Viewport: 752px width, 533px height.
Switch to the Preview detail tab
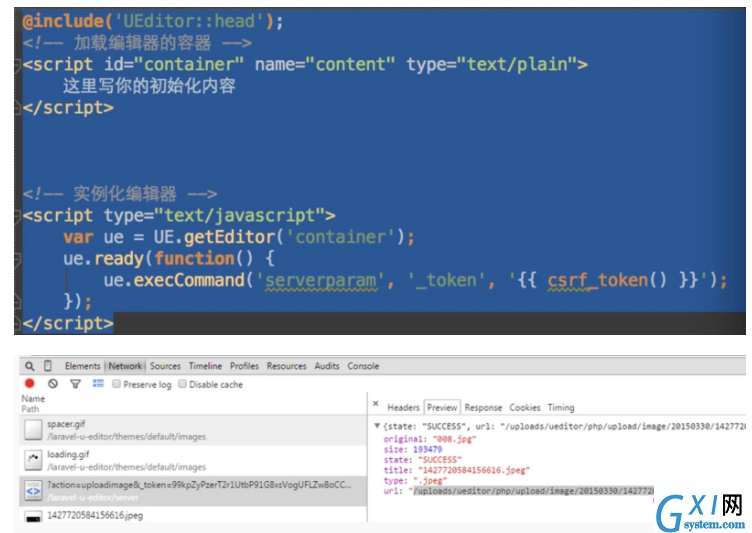(442, 407)
